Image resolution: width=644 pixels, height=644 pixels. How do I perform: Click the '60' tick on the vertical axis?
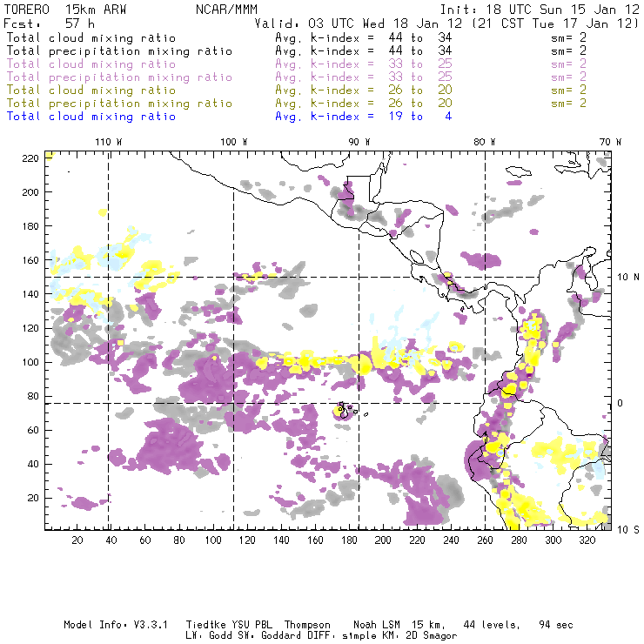tap(33, 430)
